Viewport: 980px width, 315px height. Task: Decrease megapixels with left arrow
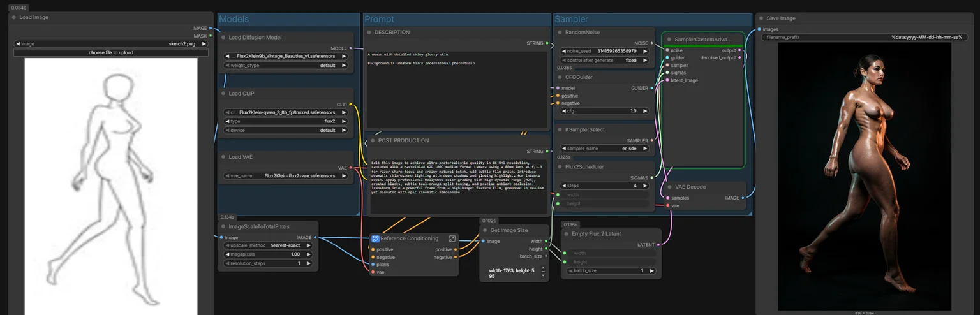click(228, 254)
